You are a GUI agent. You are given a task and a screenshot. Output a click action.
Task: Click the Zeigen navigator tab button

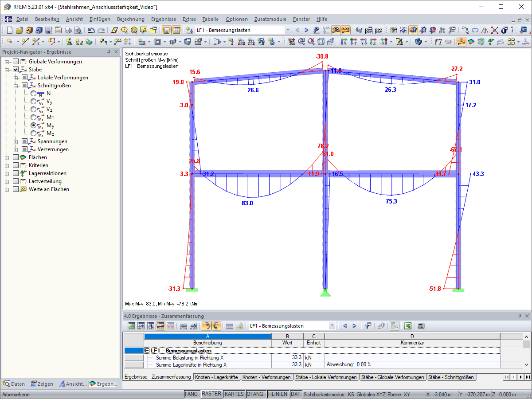coord(42,384)
